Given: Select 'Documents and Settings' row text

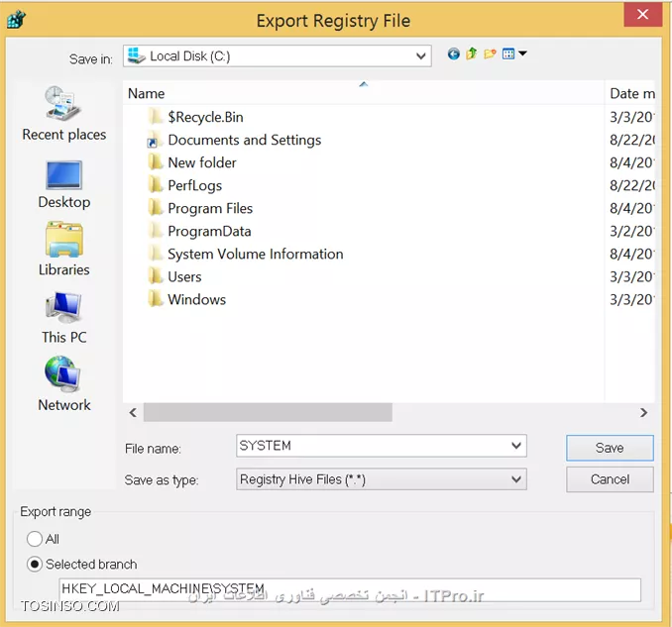Looking at the screenshot, I should [244, 140].
